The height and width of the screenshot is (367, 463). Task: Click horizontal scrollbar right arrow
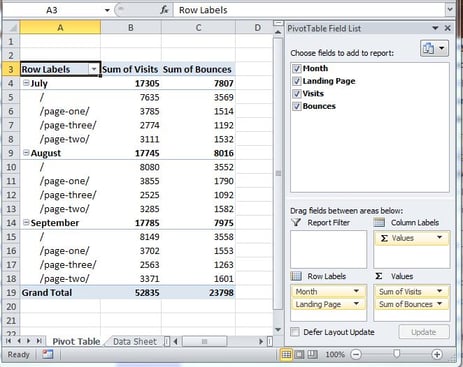pyautogui.click(x=261, y=341)
